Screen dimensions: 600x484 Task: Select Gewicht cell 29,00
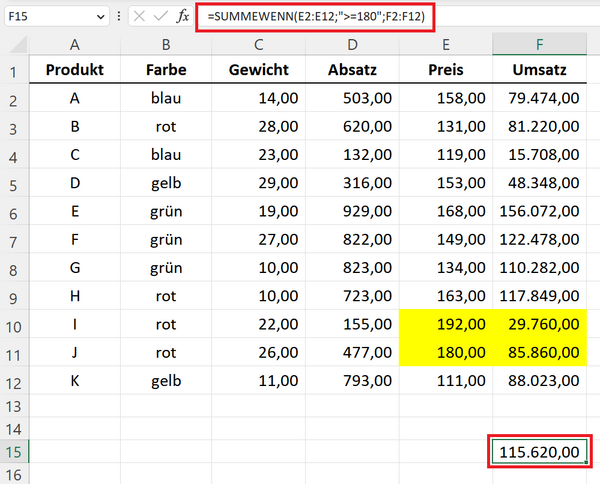(x=259, y=183)
